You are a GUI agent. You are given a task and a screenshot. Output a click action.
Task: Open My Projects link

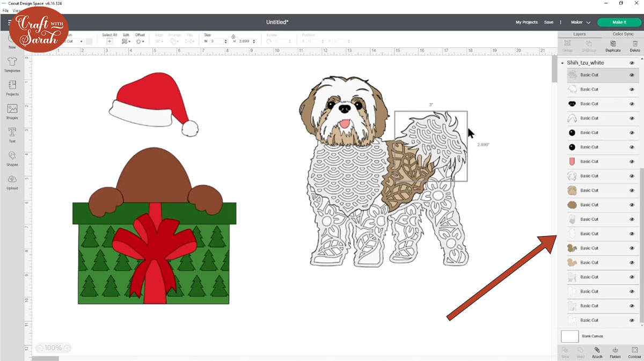click(526, 23)
